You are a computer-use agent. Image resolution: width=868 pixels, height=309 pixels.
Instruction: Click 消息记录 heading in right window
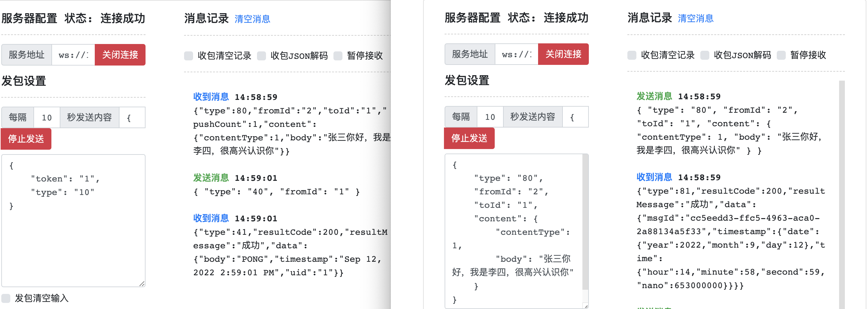point(650,18)
